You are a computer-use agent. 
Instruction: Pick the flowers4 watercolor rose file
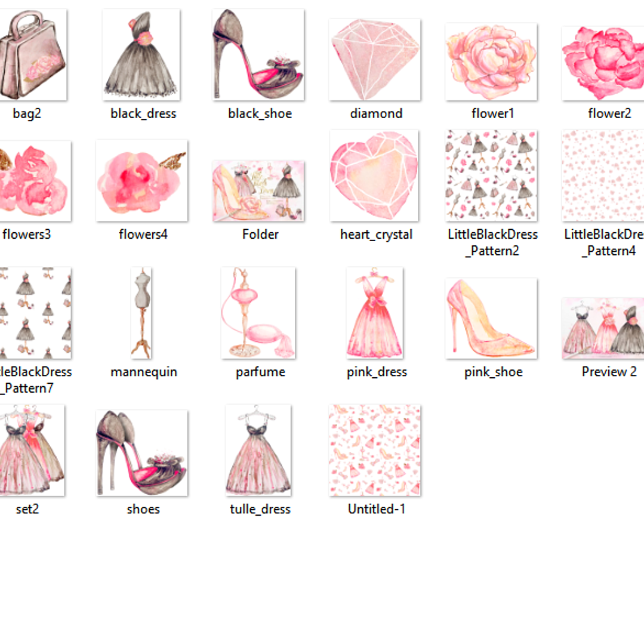coord(142,181)
